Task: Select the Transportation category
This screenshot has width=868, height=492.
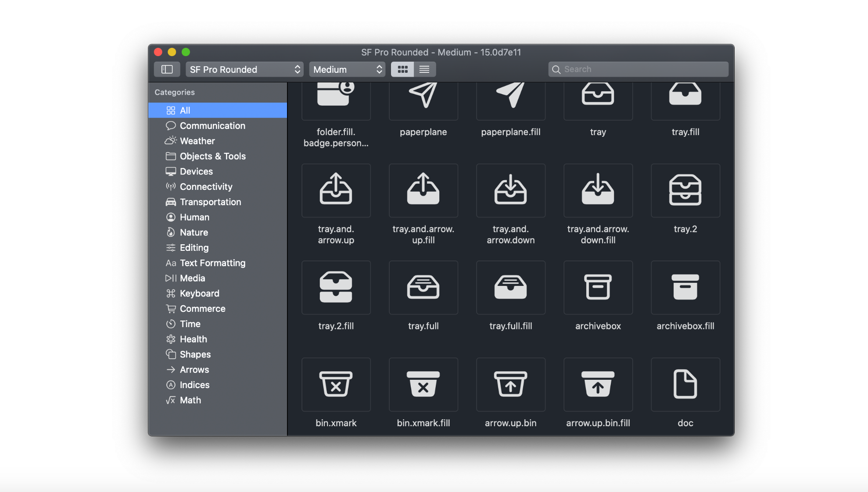Action: pos(218,202)
